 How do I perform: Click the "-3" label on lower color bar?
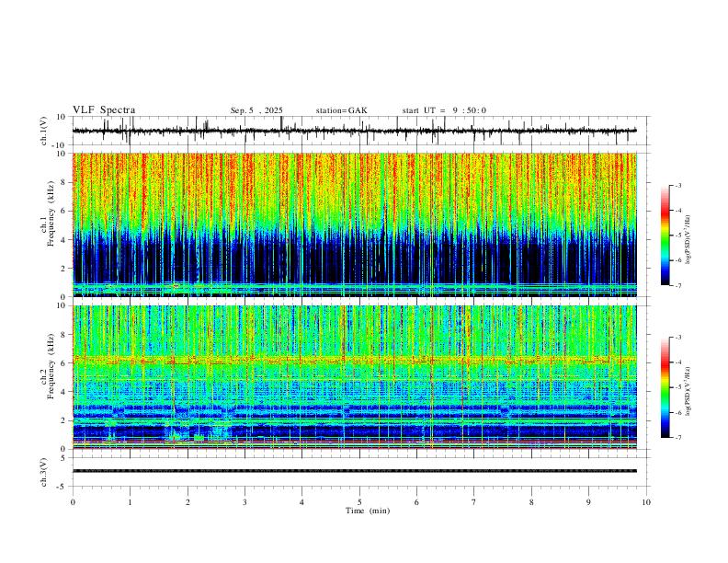678,338
